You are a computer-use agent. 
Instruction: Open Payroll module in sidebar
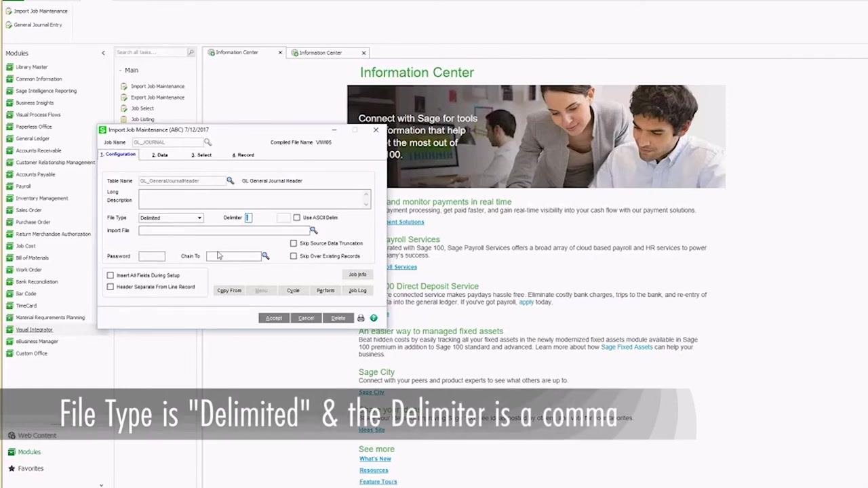[x=23, y=186]
